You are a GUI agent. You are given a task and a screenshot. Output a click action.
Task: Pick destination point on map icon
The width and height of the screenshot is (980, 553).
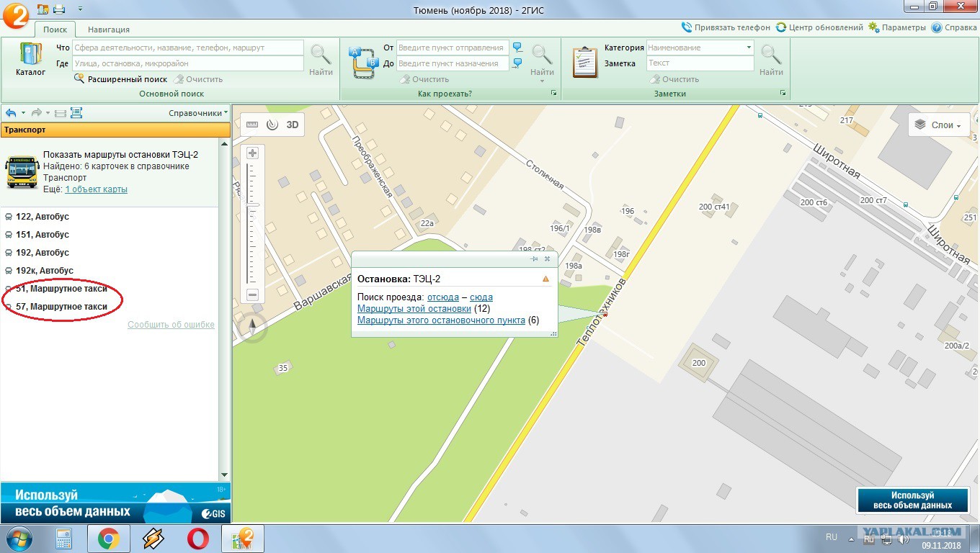pyautogui.click(x=517, y=63)
